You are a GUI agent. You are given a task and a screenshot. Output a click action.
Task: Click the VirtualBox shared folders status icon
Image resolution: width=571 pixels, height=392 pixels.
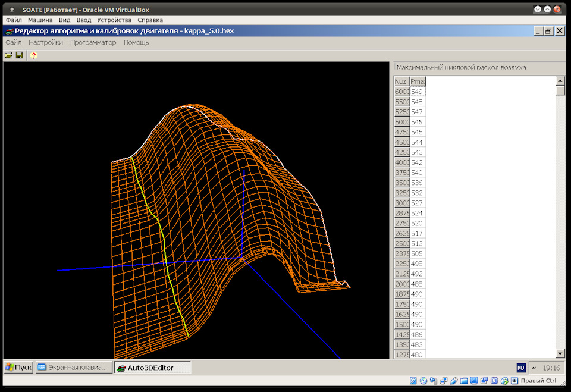[x=464, y=381]
